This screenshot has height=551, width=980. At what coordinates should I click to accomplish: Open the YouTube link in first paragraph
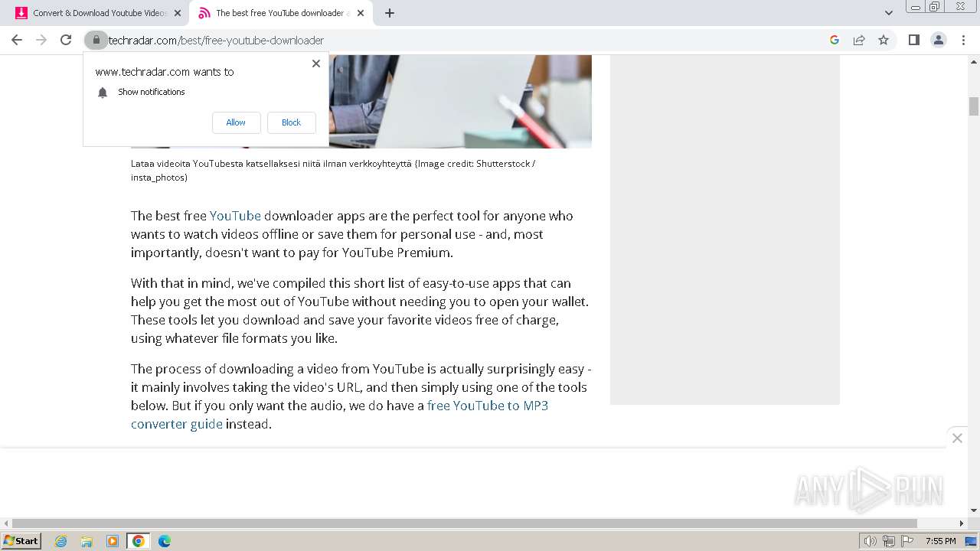(235, 216)
